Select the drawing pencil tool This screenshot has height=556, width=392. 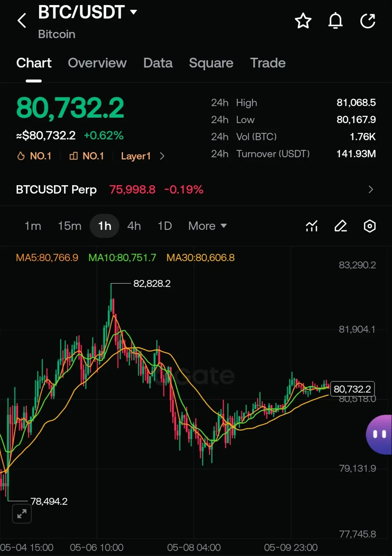point(341,226)
